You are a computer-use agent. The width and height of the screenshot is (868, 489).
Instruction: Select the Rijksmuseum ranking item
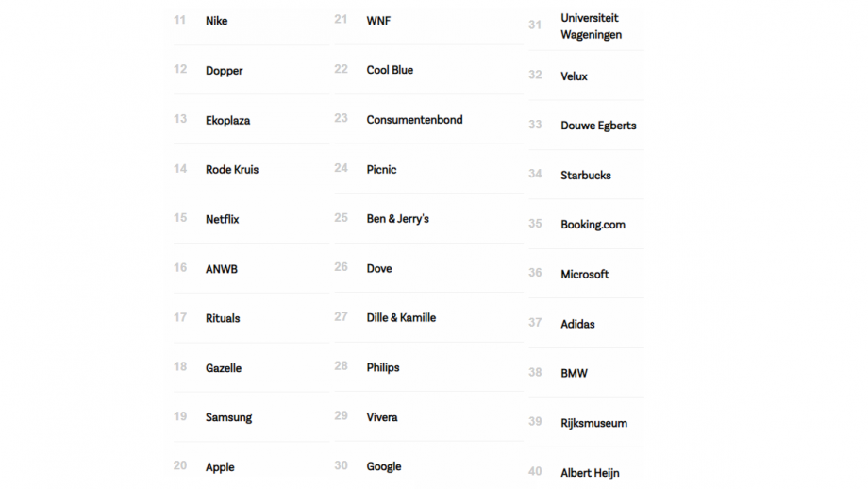point(594,424)
